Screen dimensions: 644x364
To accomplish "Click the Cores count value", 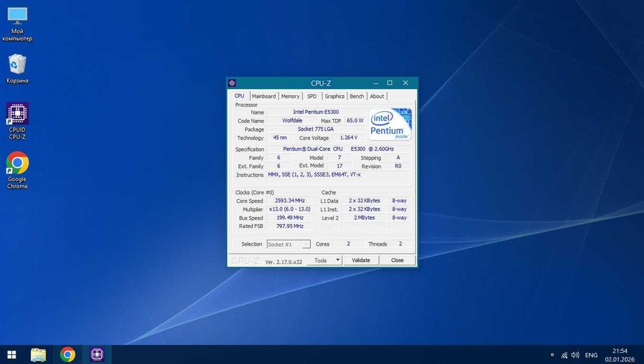I will click(348, 244).
